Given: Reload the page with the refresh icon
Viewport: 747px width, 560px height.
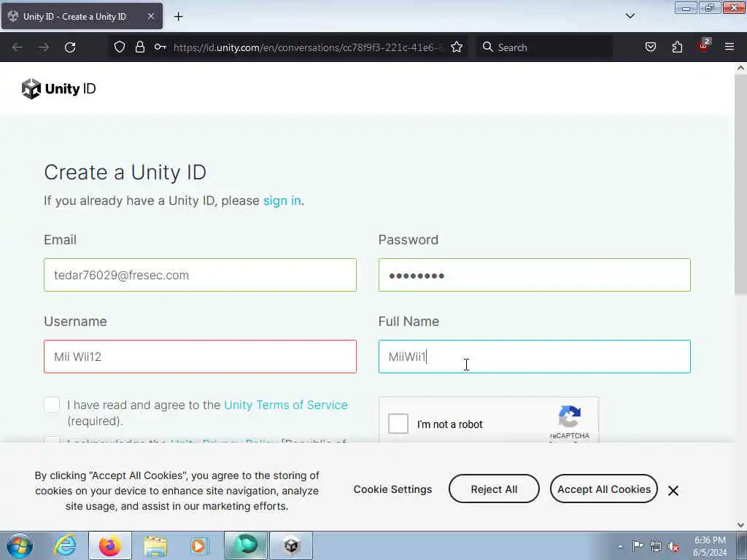Looking at the screenshot, I should point(70,47).
